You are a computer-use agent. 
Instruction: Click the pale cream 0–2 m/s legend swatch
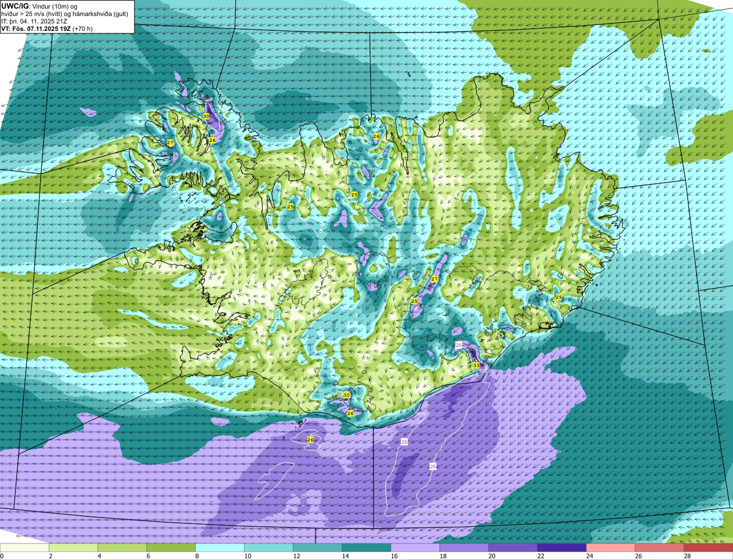[25, 547]
